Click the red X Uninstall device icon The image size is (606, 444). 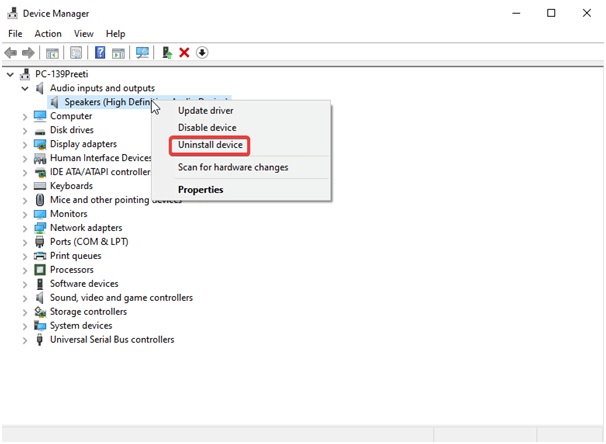tap(184, 53)
